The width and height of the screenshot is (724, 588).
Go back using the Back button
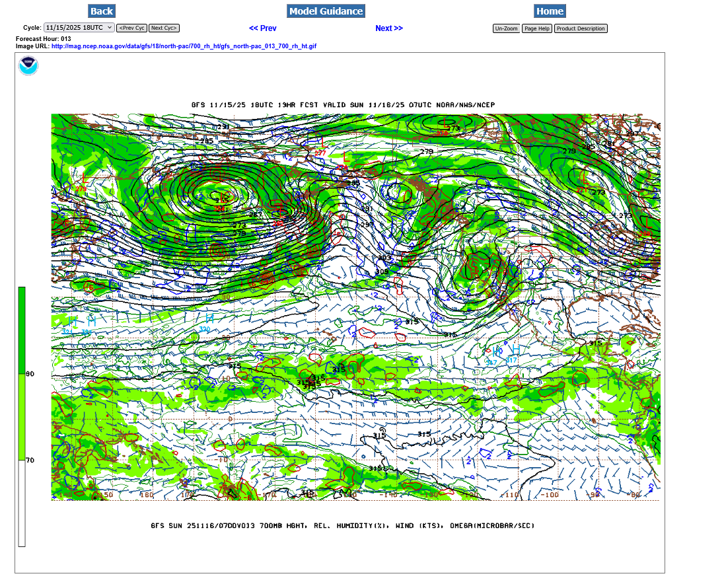pyautogui.click(x=101, y=11)
